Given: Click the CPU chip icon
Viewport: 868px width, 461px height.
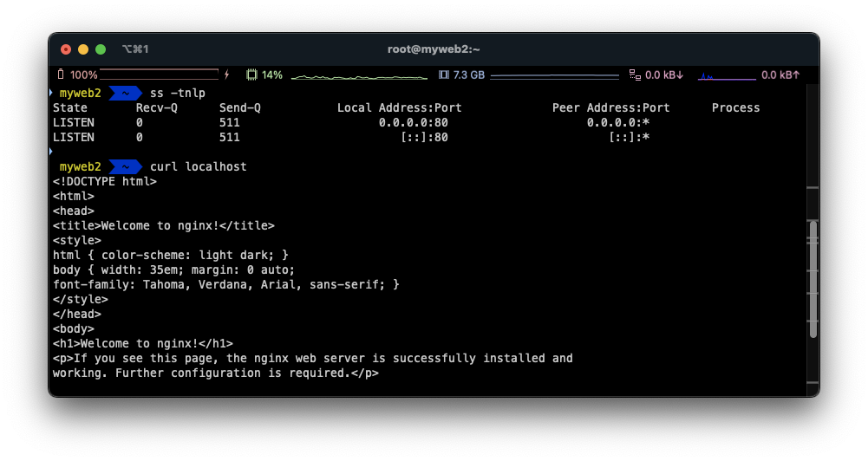Looking at the screenshot, I should tap(251, 75).
